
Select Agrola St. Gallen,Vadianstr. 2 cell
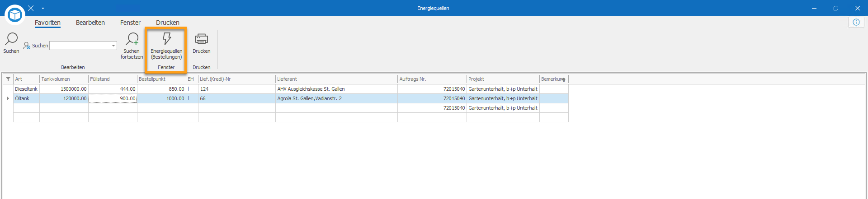click(336, 98)
